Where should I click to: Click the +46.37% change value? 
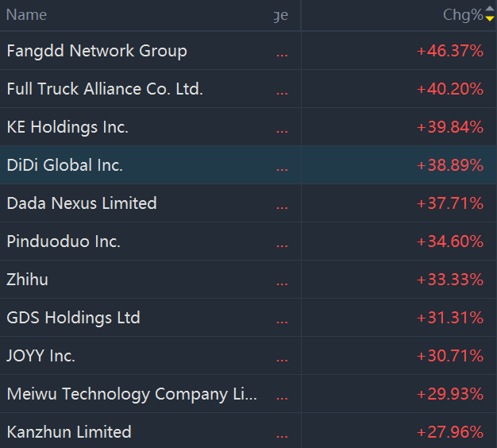click(x=450, y=51)
